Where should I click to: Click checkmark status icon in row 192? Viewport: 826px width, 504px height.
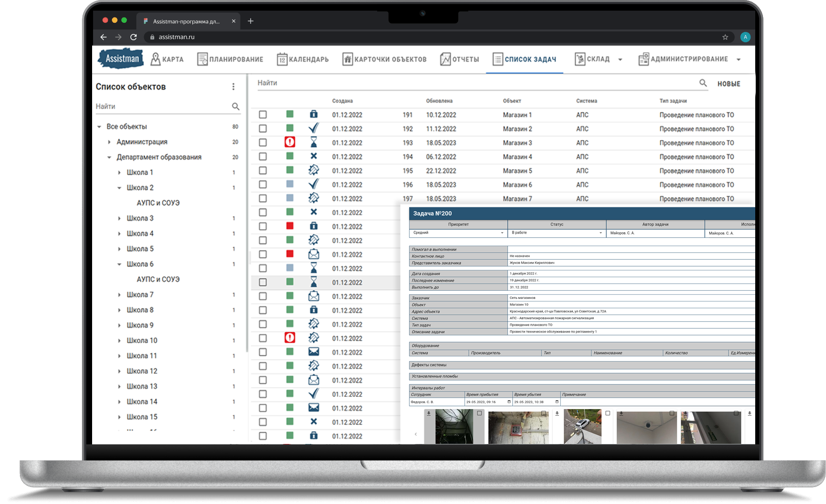tap(314, 128)
